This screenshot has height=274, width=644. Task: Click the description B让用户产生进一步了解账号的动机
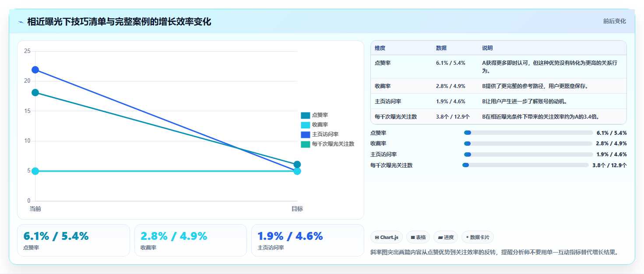click(x=524, y=102)
